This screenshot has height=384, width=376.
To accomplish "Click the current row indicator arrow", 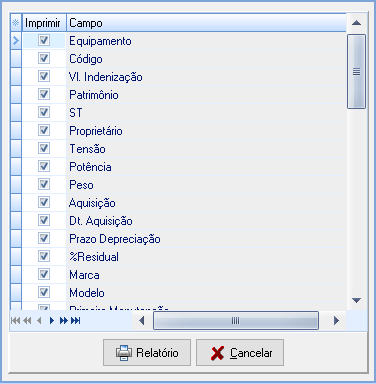I will coord(16,41).
